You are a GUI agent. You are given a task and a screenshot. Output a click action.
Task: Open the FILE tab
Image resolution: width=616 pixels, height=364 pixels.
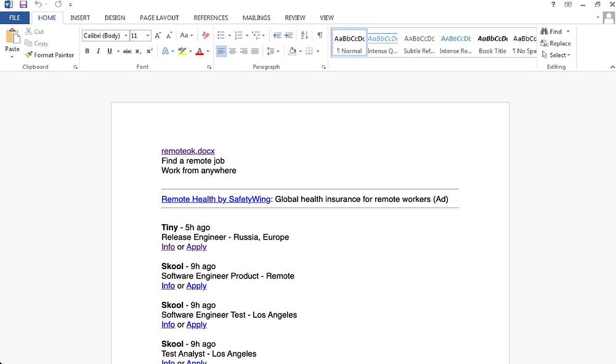click(15, 18)
